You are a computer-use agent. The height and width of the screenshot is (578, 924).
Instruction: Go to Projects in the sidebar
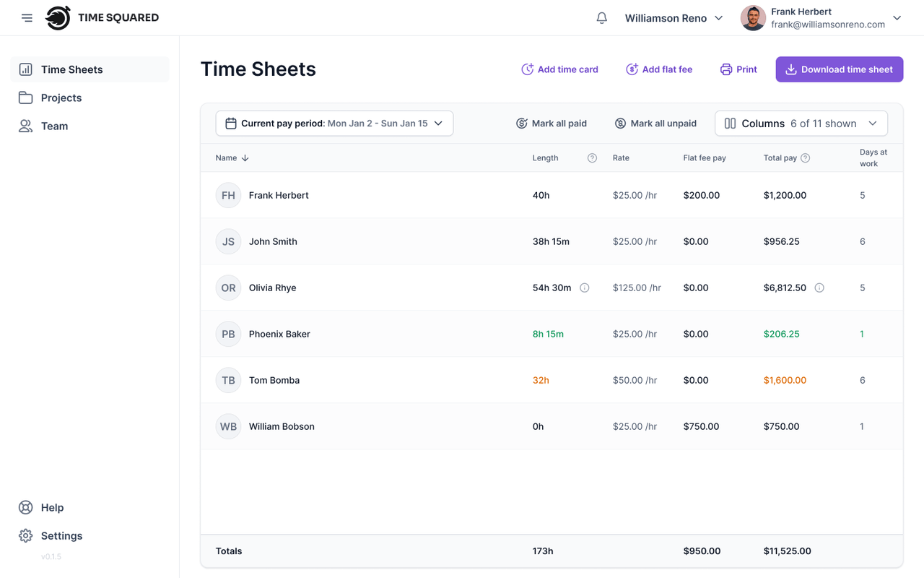[61, 98]
